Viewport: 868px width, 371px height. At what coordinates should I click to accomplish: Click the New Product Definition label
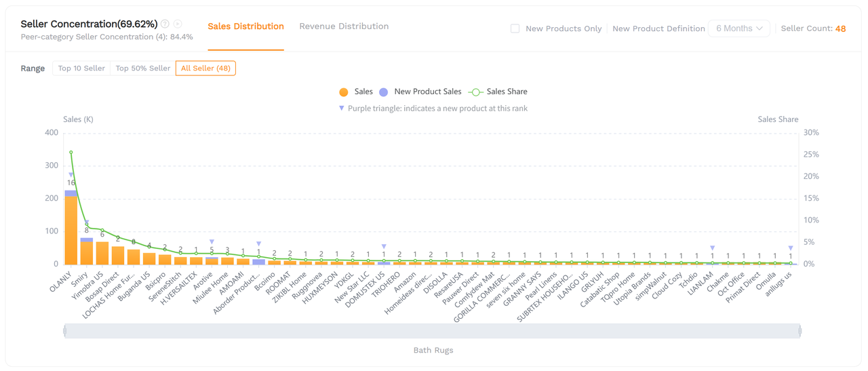click(x=658, y=28)
